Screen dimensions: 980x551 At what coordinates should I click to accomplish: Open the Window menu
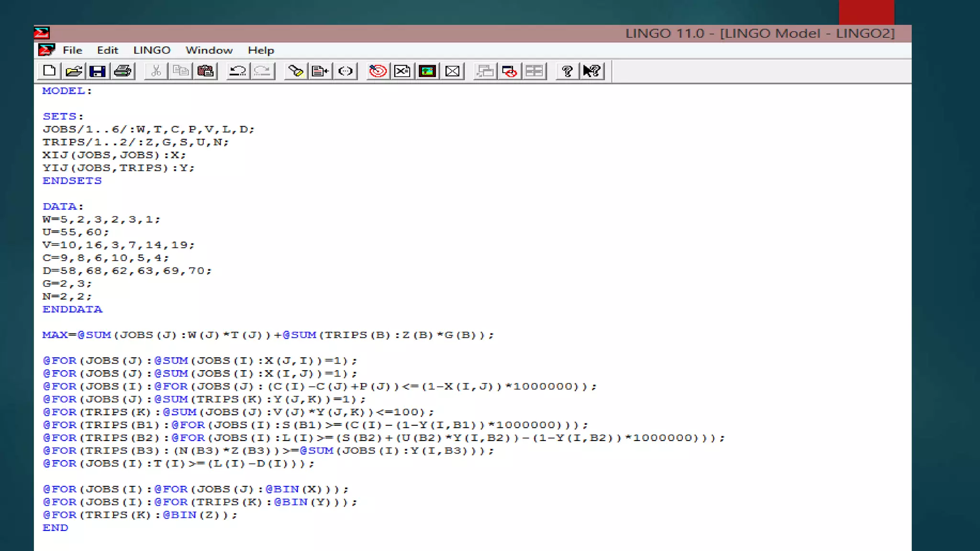pyautogui.click(x=209, y=50)
